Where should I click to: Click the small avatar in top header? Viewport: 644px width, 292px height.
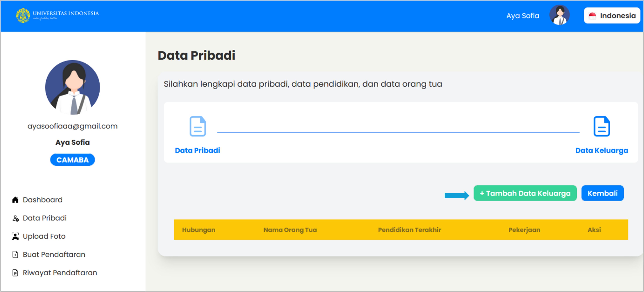point(559,15)
